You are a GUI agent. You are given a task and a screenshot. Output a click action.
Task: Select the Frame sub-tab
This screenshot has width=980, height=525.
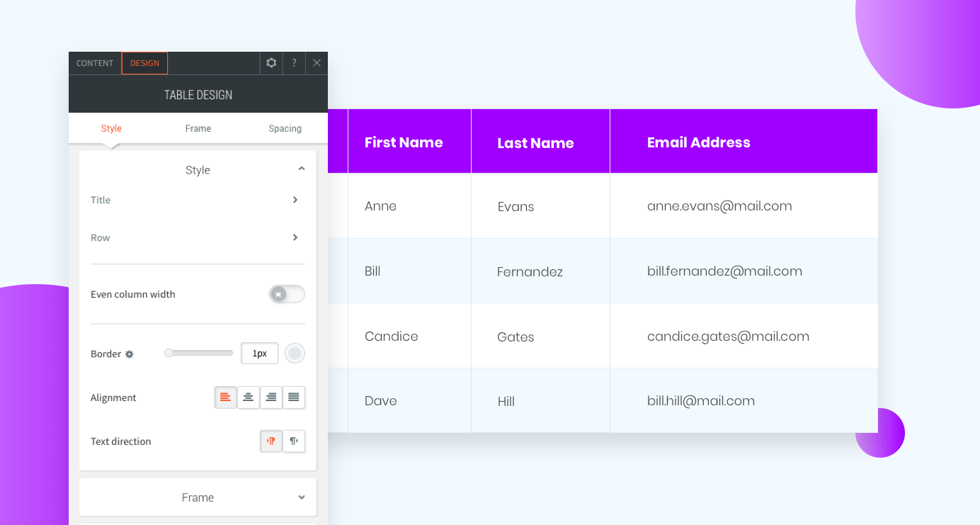tap(198, 128)
